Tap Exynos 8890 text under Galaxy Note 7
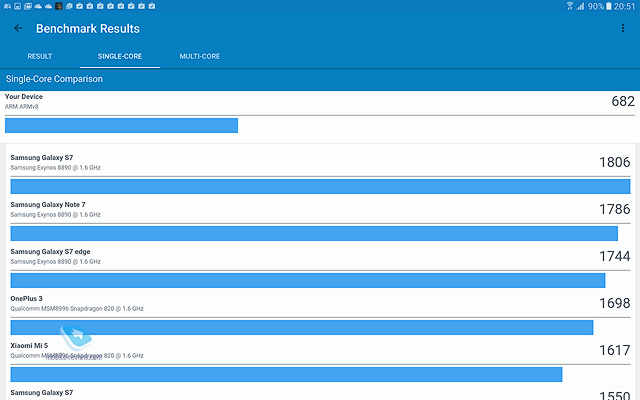The width and height of the screenshot is (640, 400). pyautogui.click(x=56, y=215)
